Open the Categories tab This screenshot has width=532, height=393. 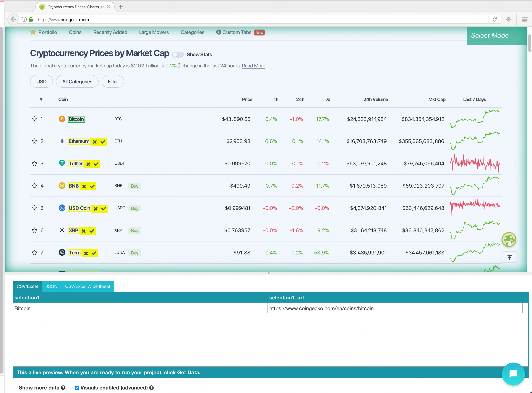pos(192,32)
